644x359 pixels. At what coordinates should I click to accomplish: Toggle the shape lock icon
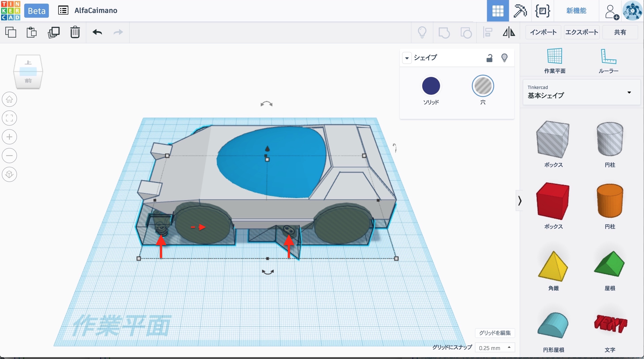[489, 58]
